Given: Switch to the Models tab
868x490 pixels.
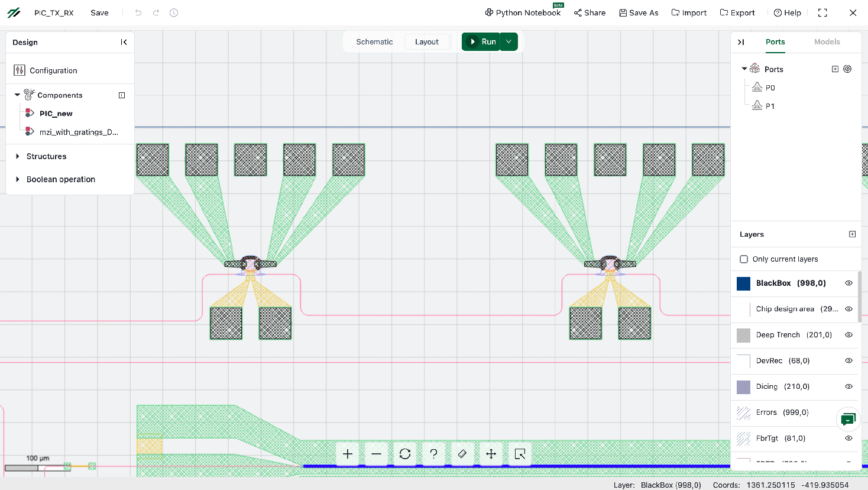Looking at the screenshot, I should 827,42.
